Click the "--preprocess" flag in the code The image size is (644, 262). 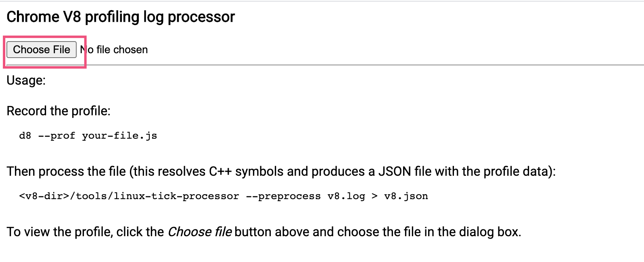283,196
